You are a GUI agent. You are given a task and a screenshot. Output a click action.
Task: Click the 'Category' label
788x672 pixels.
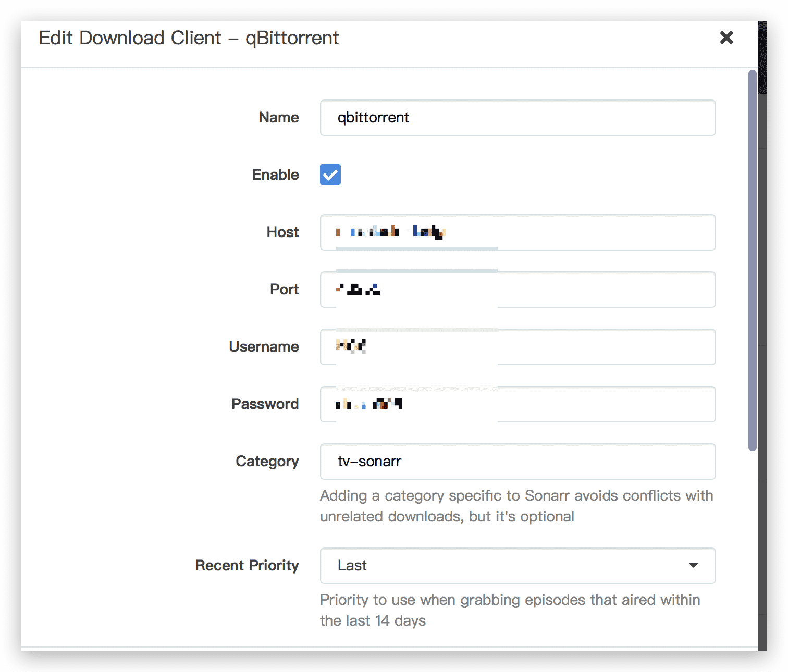[x=267, y=462]
